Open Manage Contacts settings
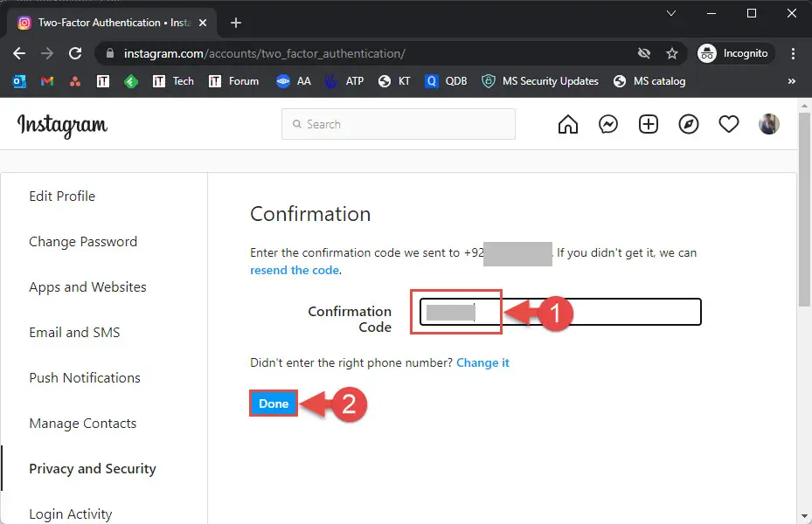812x524 pixels. pyautogui.click(x=83, y=424)
